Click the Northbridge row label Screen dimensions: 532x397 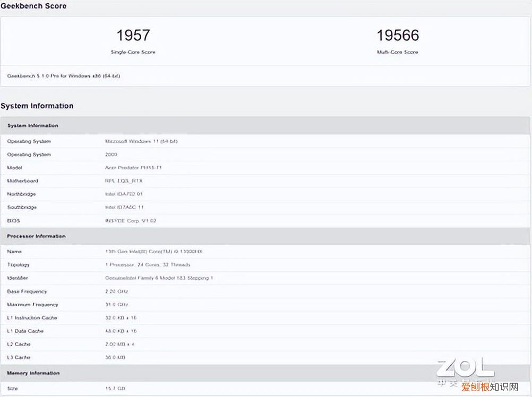(22, 194)
